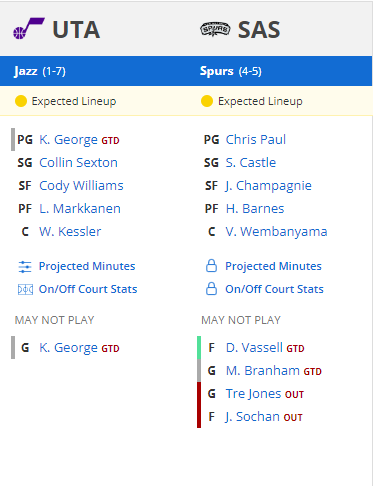Select Jazz (1-7) in blue header
The width and height of the screenshot is (373, 486).
tap(40, 71)
